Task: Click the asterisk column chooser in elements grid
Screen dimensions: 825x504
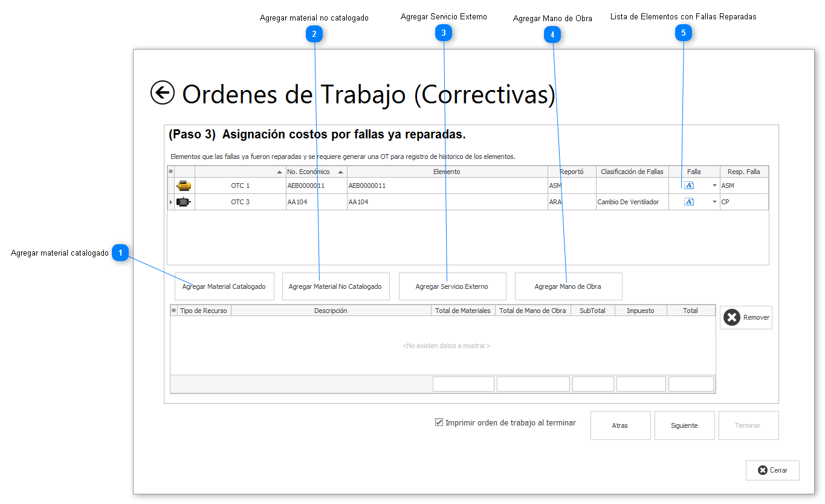Action: coord(170,172)
